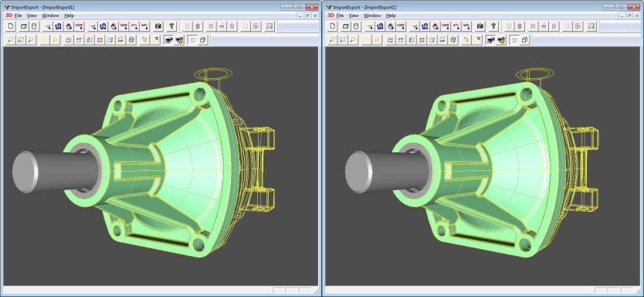Image resolution: width=644 pixels, height=297 pixels.
Task: Open File menu in left window
Action: pos(18,15)
